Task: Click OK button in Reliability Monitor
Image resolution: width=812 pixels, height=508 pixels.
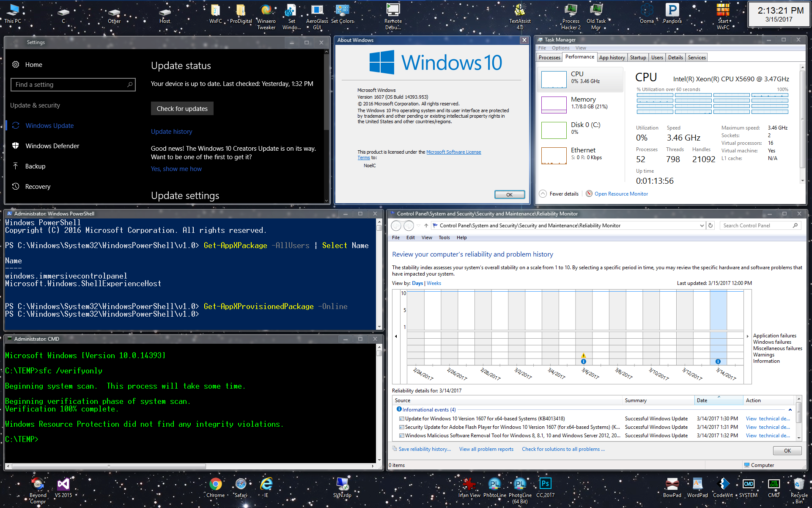Action: (x=787, y=450)
